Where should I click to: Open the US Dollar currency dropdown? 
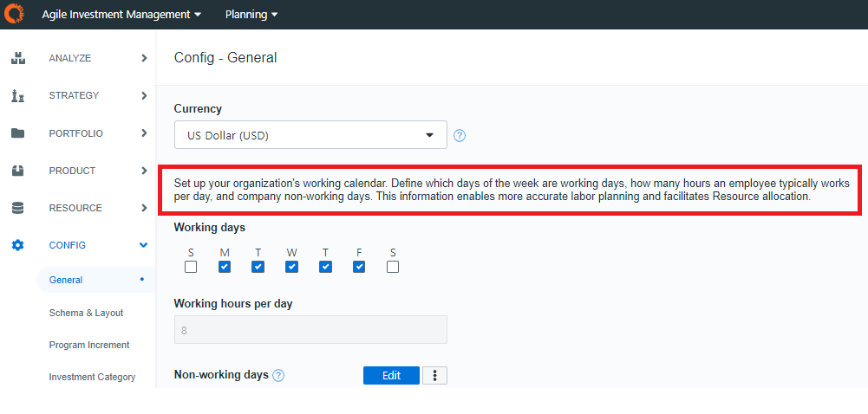(310, 135)
